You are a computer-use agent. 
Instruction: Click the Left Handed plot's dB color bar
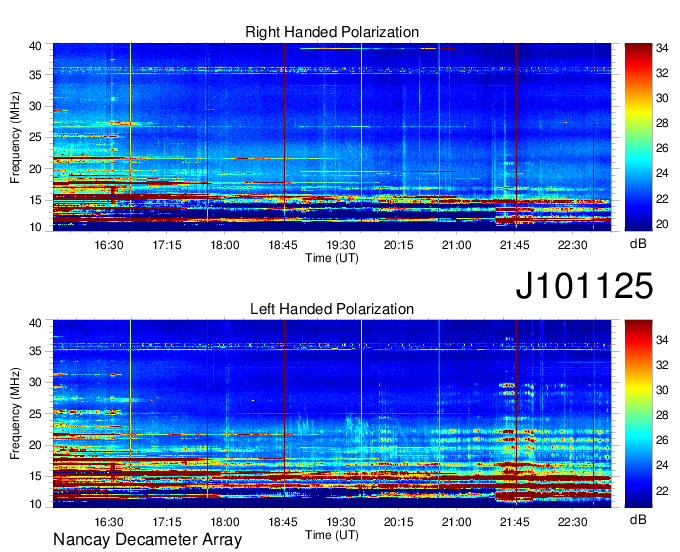[x=638, y=414]
